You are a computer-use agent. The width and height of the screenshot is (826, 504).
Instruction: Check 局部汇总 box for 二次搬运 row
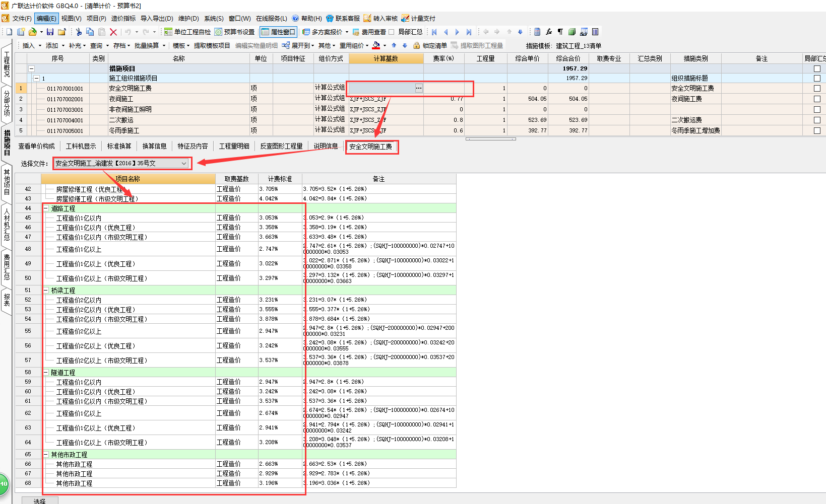[817, 120]
